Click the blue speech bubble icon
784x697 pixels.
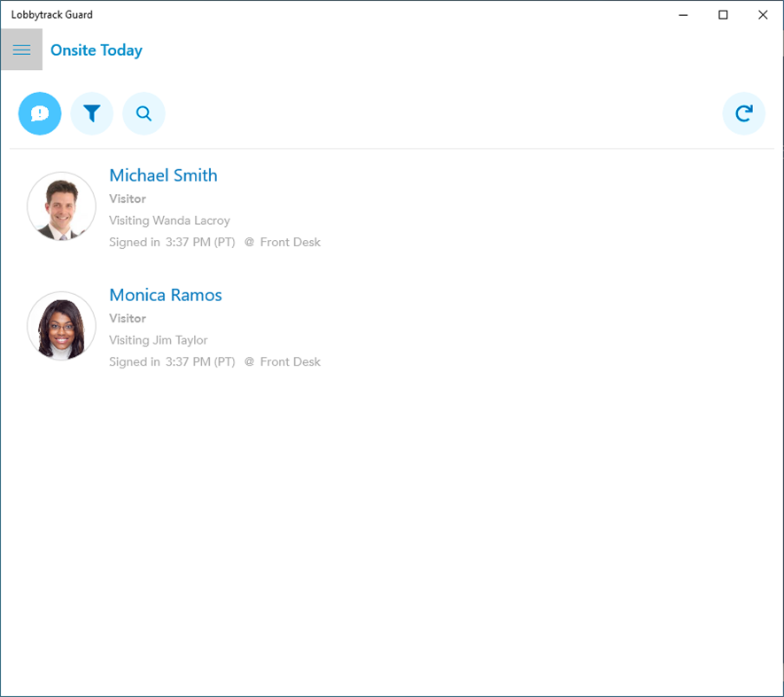39,113
